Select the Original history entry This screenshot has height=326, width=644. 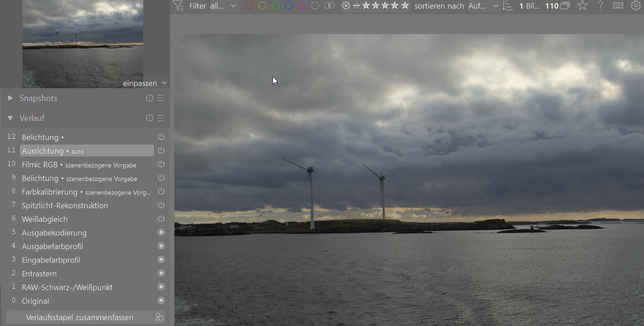(x=35, y=301)
